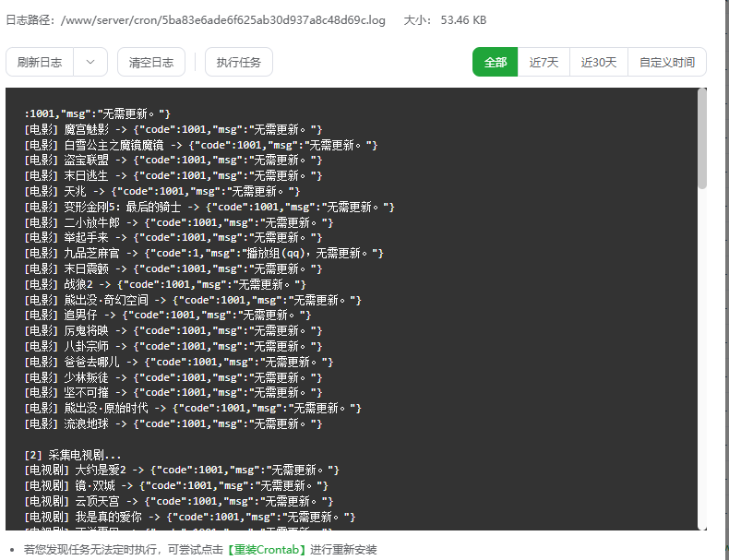Image resolution: width=729 pixels, height=560 pixels.
Task: Click the [2] 采集电视剧 section header line
Action: 73,455
